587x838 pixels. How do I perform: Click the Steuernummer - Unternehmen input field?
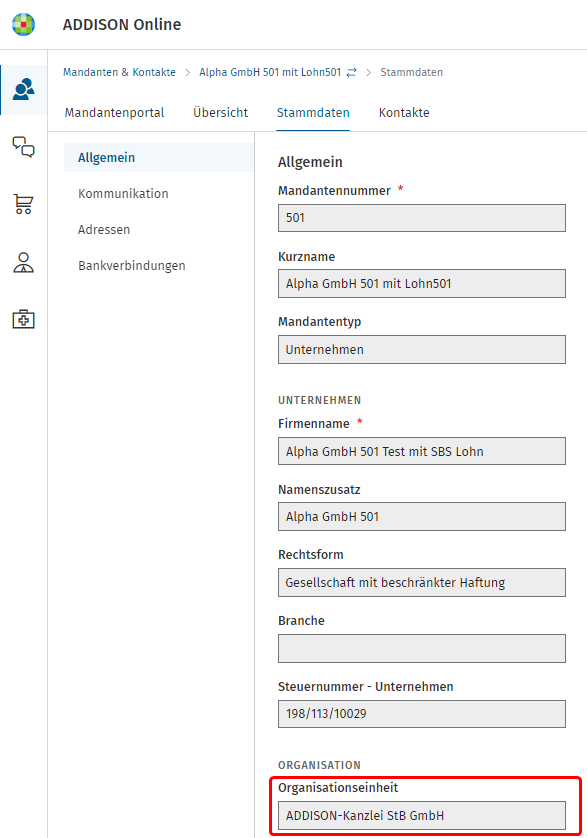[422, 714]
